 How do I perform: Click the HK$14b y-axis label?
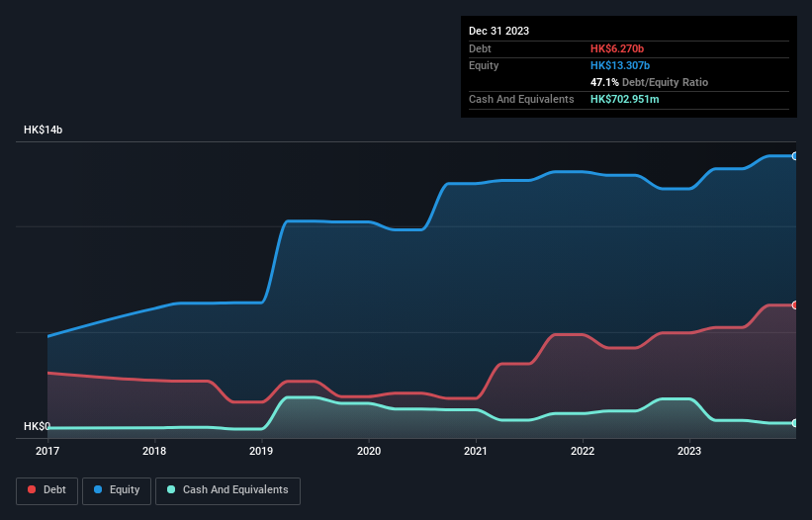click(x=43, y=130)
